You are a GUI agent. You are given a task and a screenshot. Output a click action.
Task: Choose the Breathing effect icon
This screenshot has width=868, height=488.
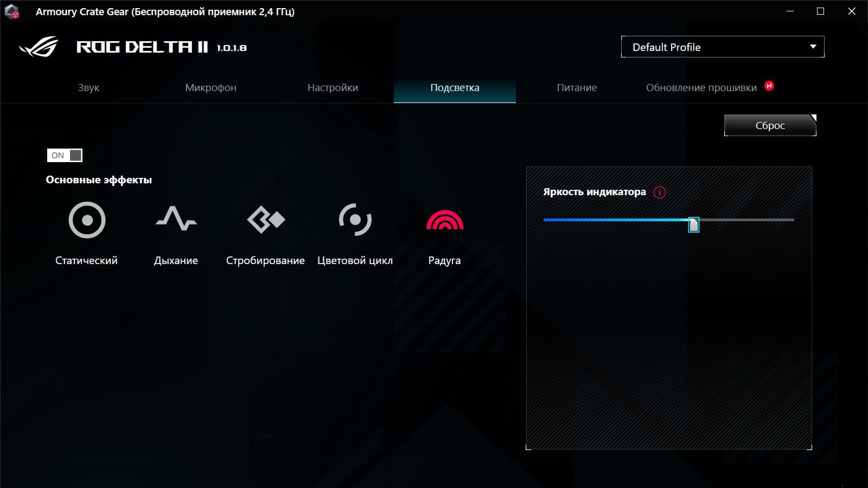click(176, 219)
